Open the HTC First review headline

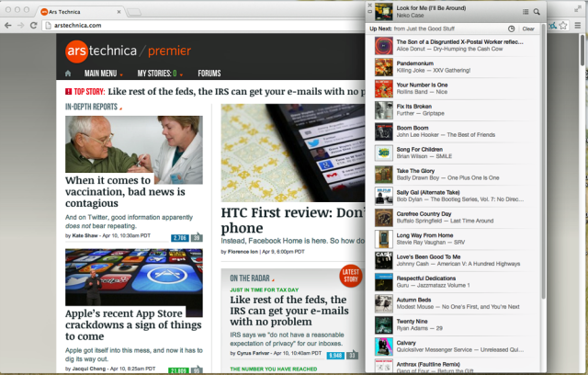[292, 220]
